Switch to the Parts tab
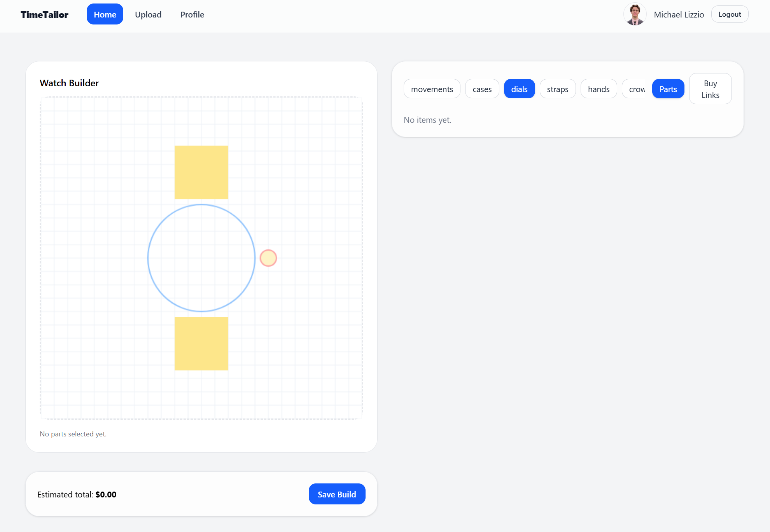770x532 pixels. tap(668, 89)
